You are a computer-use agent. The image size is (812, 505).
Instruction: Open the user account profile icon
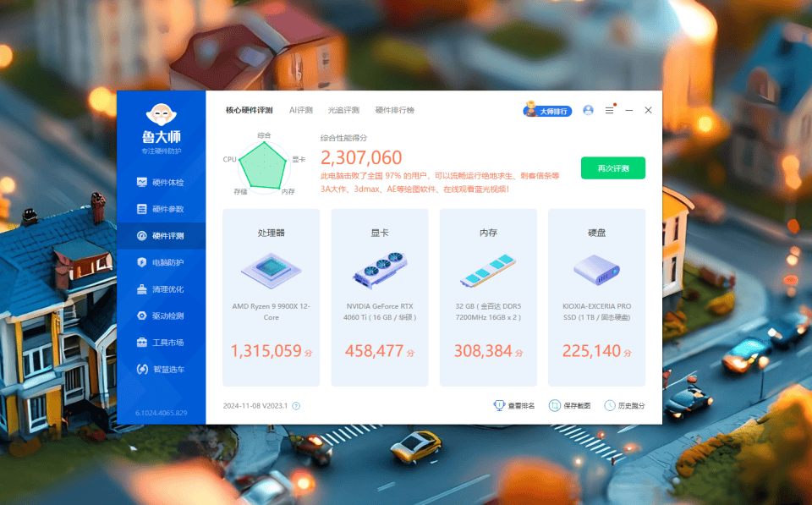pyautogui.click(x=589, y=110)
